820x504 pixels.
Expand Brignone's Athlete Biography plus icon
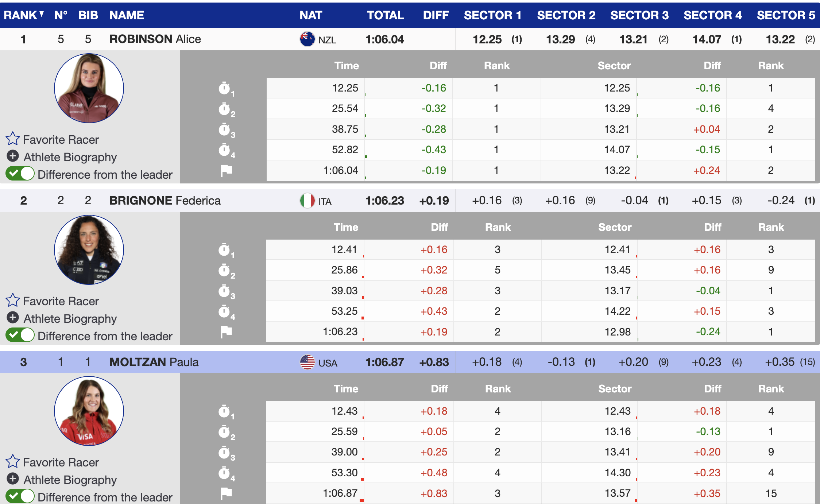(13, 318)
